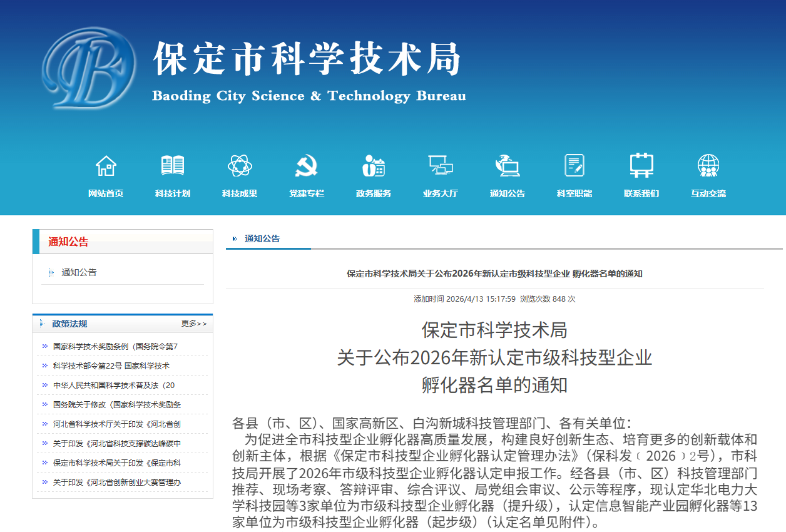The image size is (786, 532).
Task: Open 河北省科技支撑碳达峰 policy link
Action: pos(116,443)
